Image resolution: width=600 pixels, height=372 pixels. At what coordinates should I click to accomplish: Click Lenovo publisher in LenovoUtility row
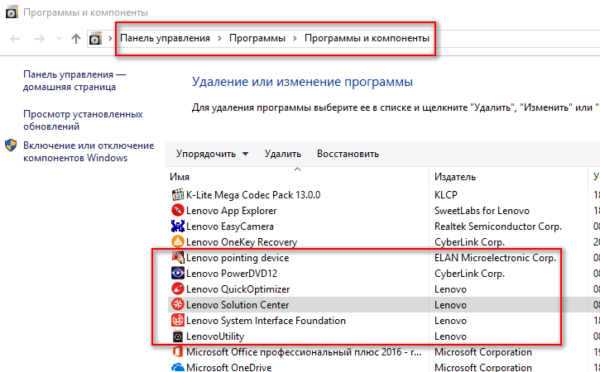click(x=450, y=336)
